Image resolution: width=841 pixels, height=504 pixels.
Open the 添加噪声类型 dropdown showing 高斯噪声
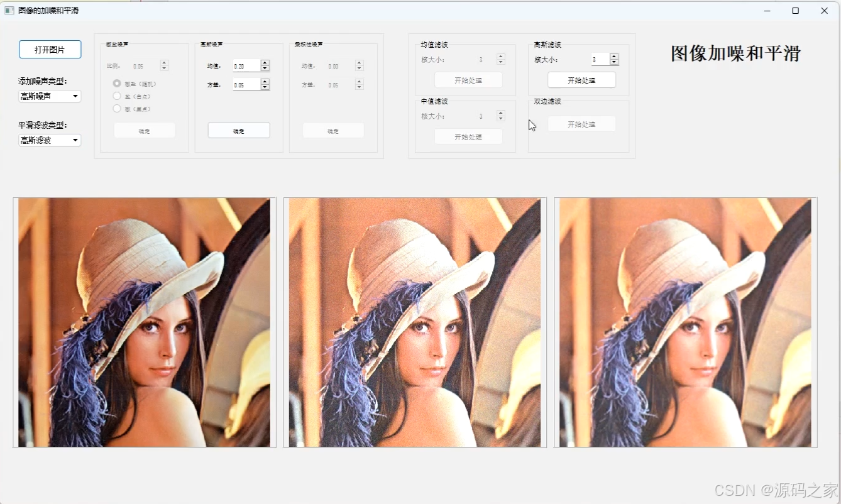pos(50,96)
